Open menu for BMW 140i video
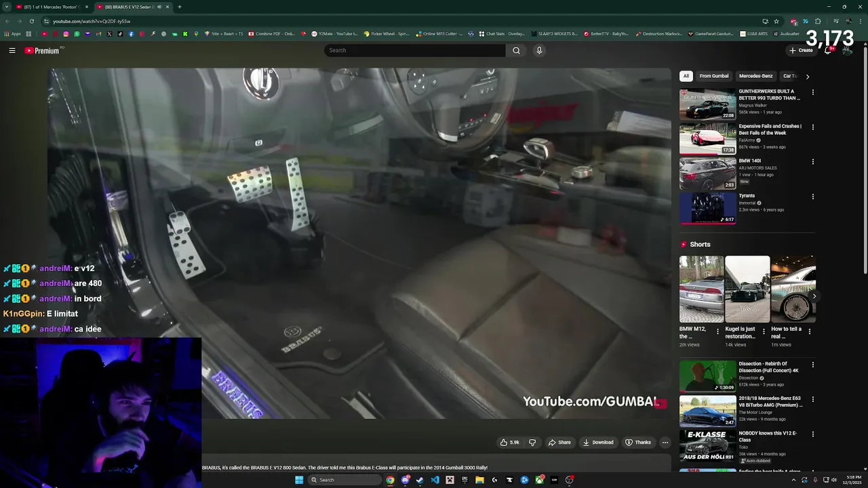Screen dimensions: 868x488 pos(812,162)
